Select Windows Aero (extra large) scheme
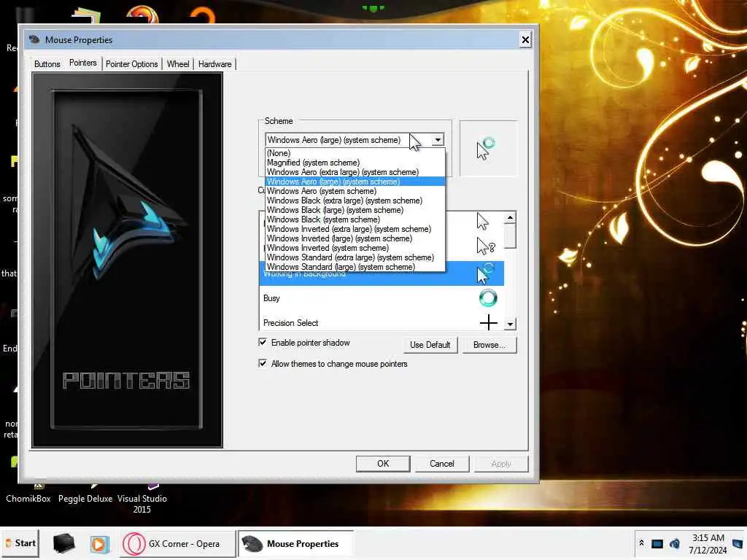Screen dimensions: 747x560 [x=355, y=172]
